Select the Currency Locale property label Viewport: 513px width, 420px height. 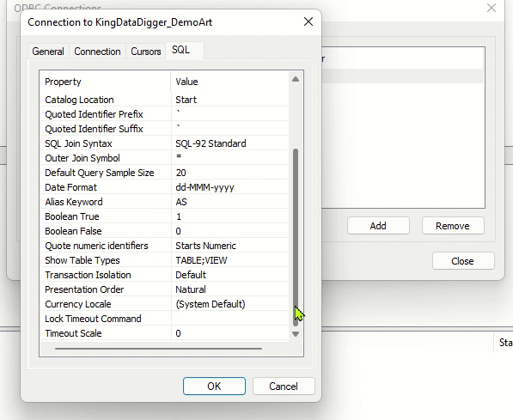[78, 304]
